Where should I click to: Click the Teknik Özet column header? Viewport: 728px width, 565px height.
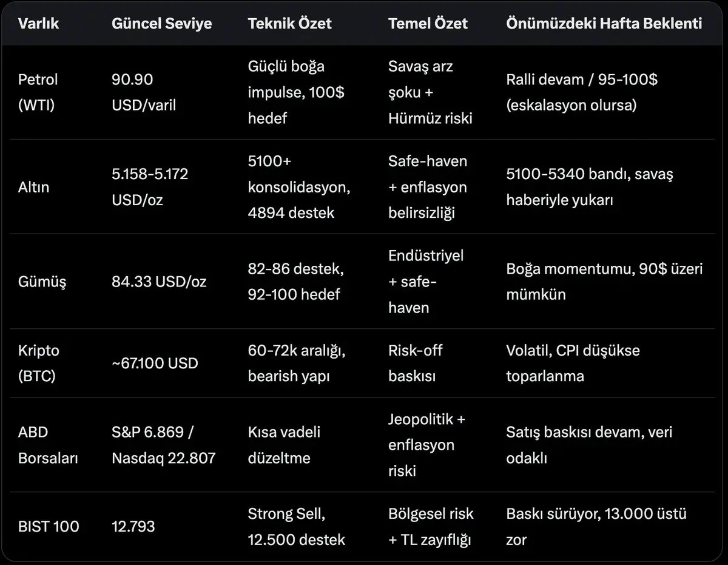coord(289,24)
